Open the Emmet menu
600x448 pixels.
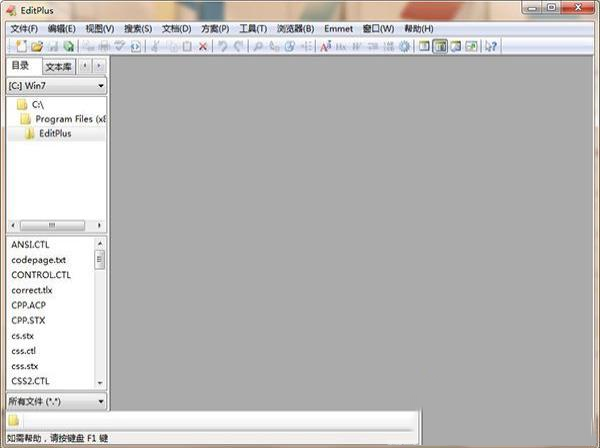pos(338,29)
